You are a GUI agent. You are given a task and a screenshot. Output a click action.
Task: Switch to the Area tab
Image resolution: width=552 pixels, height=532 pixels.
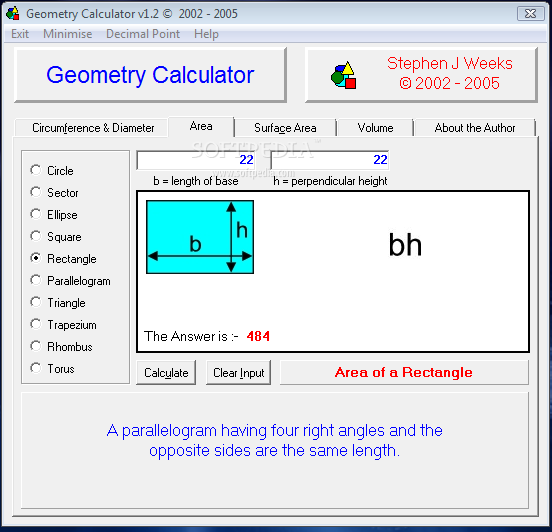(201, 126)
